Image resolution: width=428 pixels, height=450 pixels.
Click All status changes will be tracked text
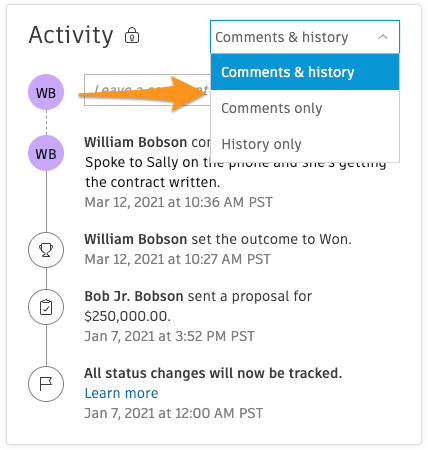click(213, 373)
